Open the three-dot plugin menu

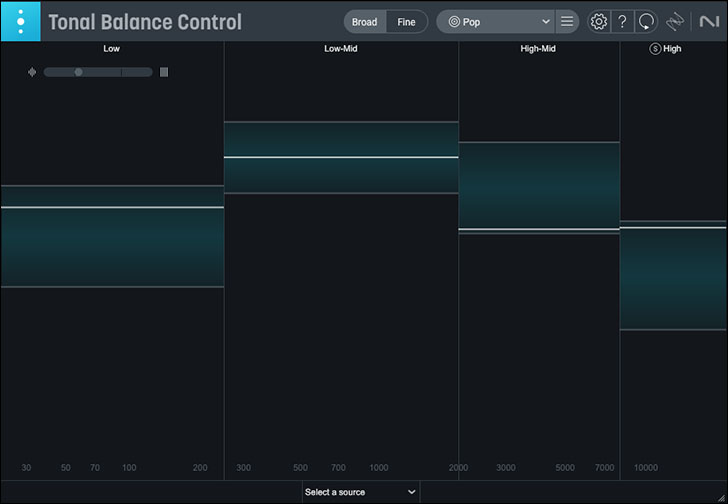click(21, 21)
